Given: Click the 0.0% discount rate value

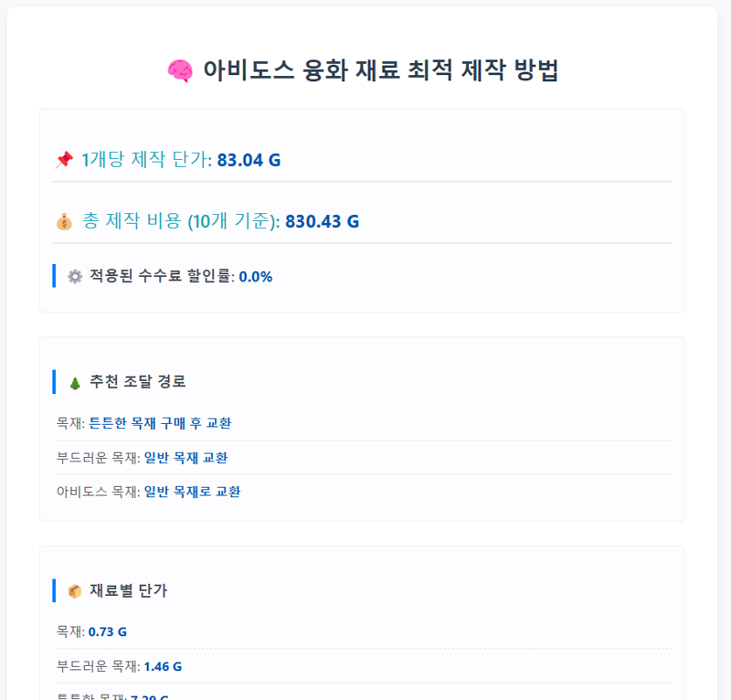Looking at the screenshot, I should 256,277.
